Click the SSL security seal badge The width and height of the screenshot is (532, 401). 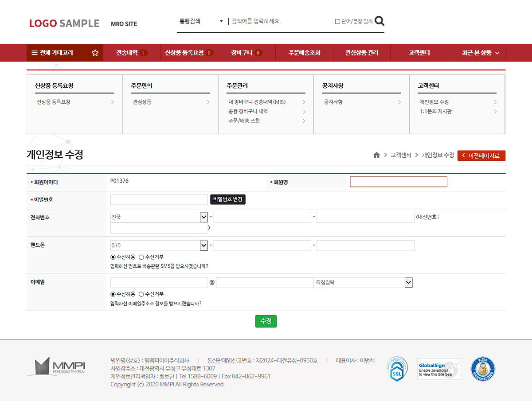point(397,369)
